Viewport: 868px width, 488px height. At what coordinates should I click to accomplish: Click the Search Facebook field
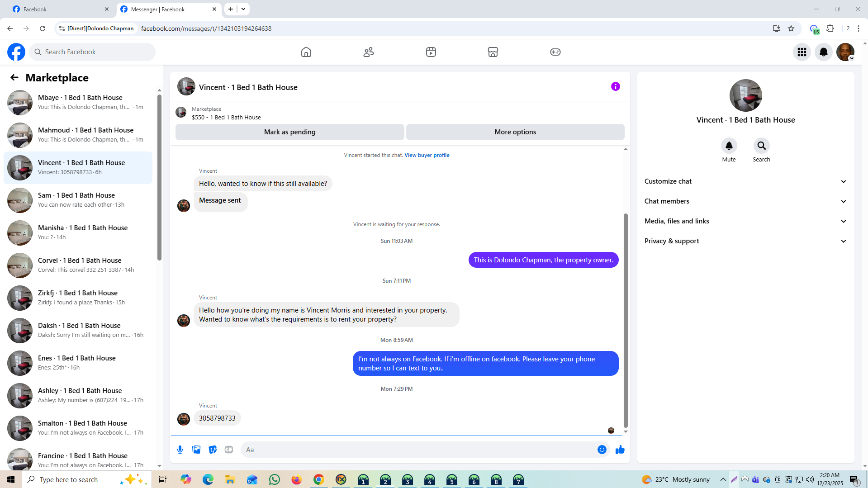pos(92,52)
